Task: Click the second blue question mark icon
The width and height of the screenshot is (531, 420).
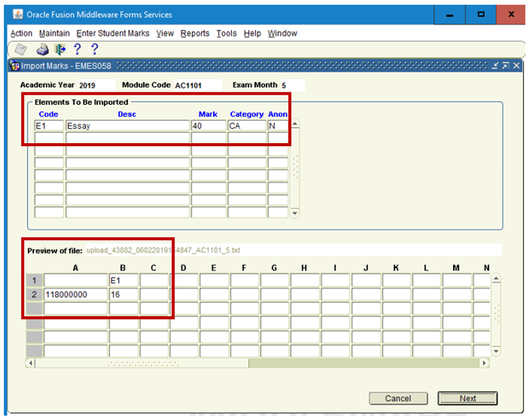Action: [x=94, y=50]
